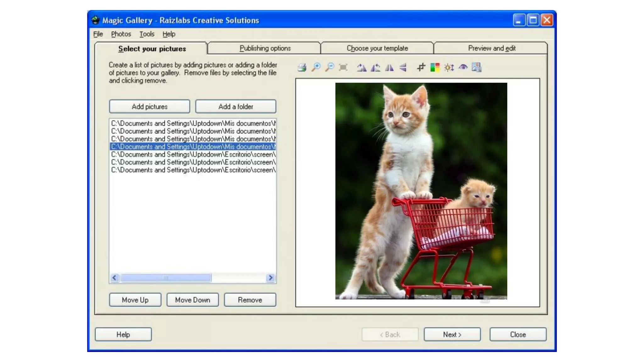Open the Tools menu

[147, 34]
